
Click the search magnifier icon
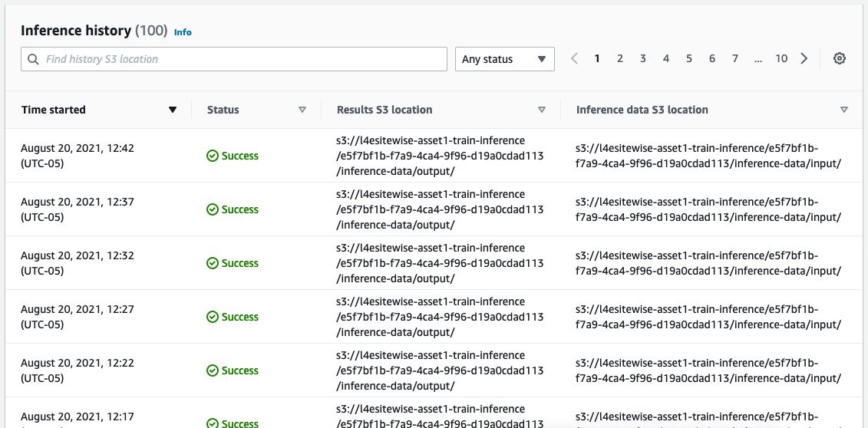tap(33, 59)
